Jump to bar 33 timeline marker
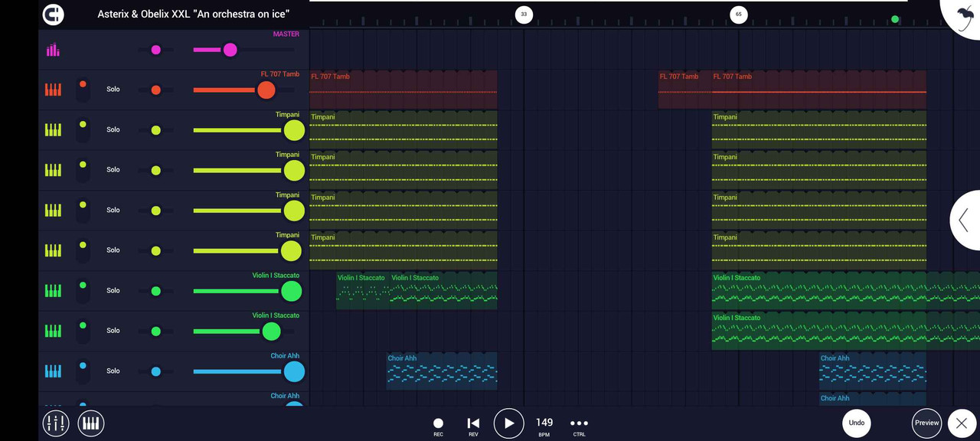Viewport: 980px width, 441px height. tap(524, 14)
